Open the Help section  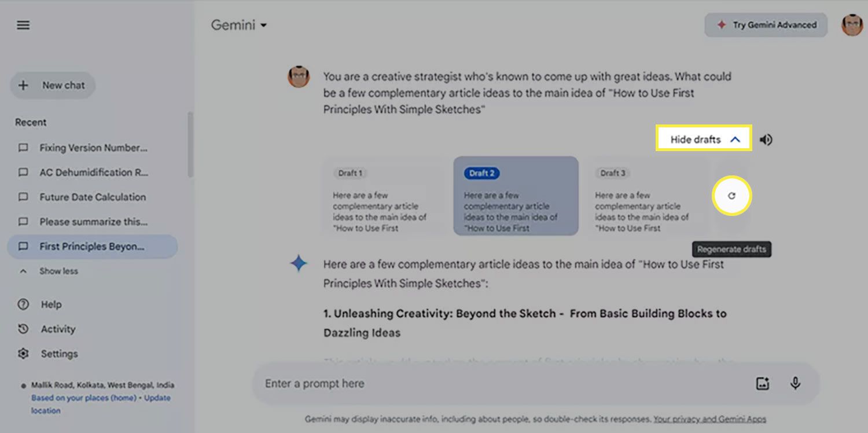[x=51, y=304]
